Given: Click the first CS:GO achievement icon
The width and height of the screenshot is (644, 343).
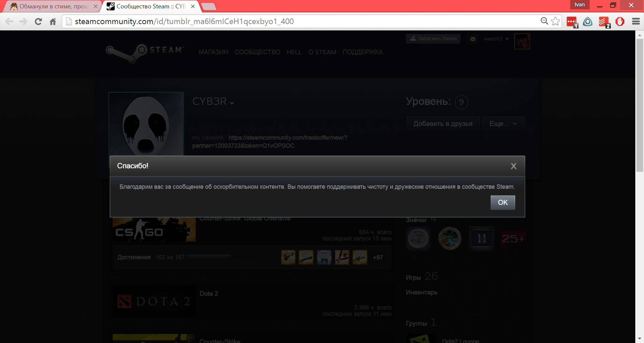Looking at the screenshot, I should (288, 257).
